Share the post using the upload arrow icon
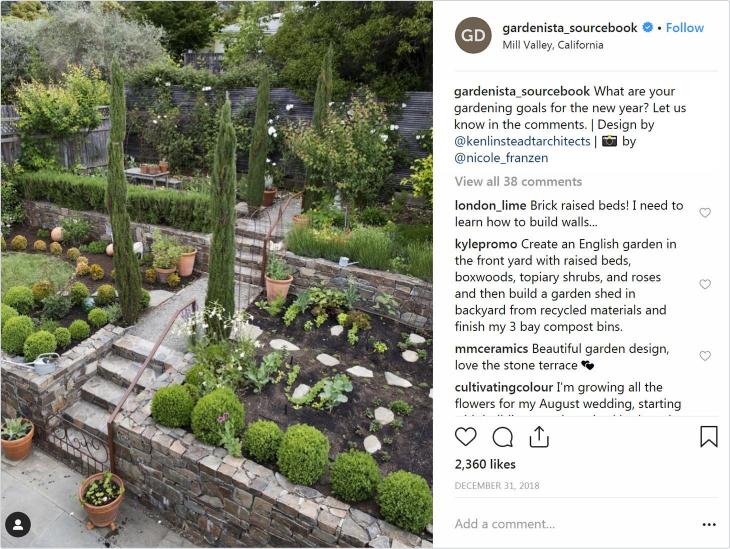 (x=539, y=437)
